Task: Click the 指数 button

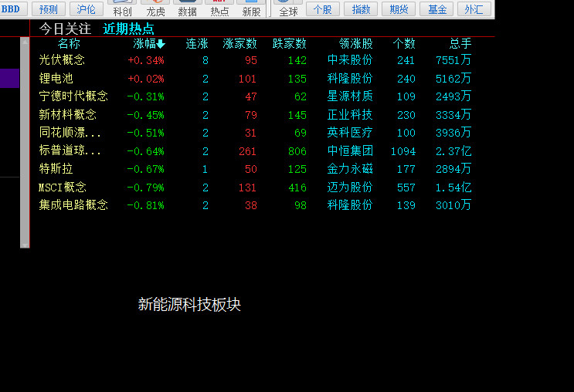Action: coord(361,8)
